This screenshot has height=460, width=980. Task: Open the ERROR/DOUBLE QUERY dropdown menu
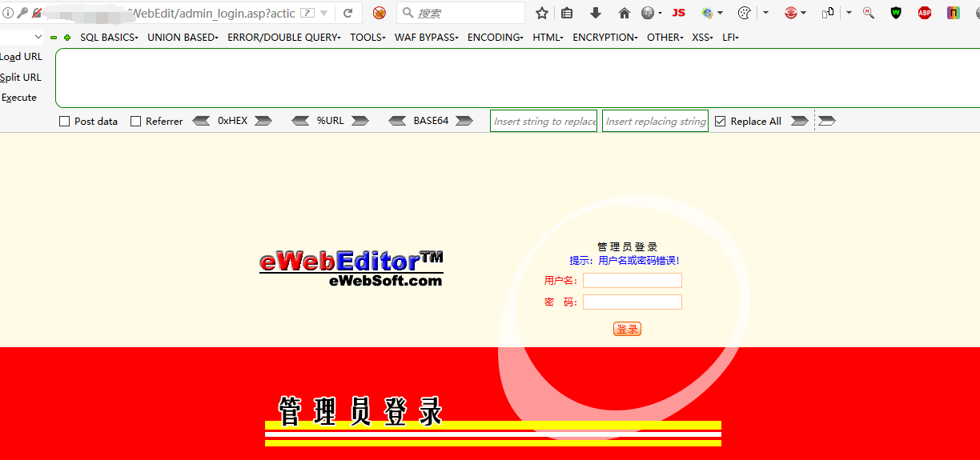[x=284, y=38]
